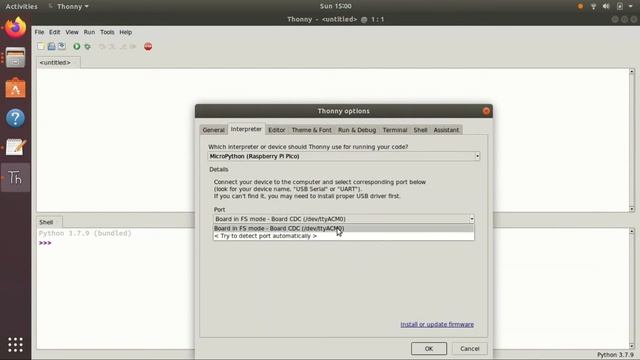Open the Tools menu
Viewport: 640px width, 360px height.
click(107, 32)
